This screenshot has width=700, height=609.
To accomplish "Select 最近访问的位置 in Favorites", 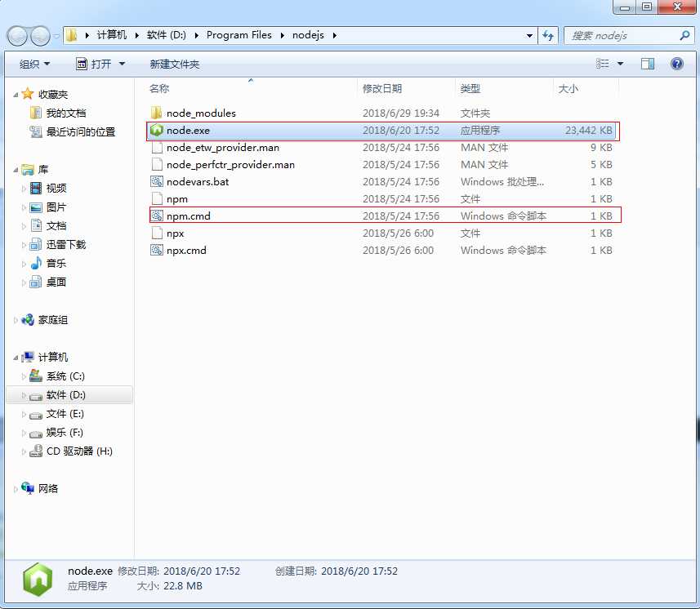I will coord(81,131).
